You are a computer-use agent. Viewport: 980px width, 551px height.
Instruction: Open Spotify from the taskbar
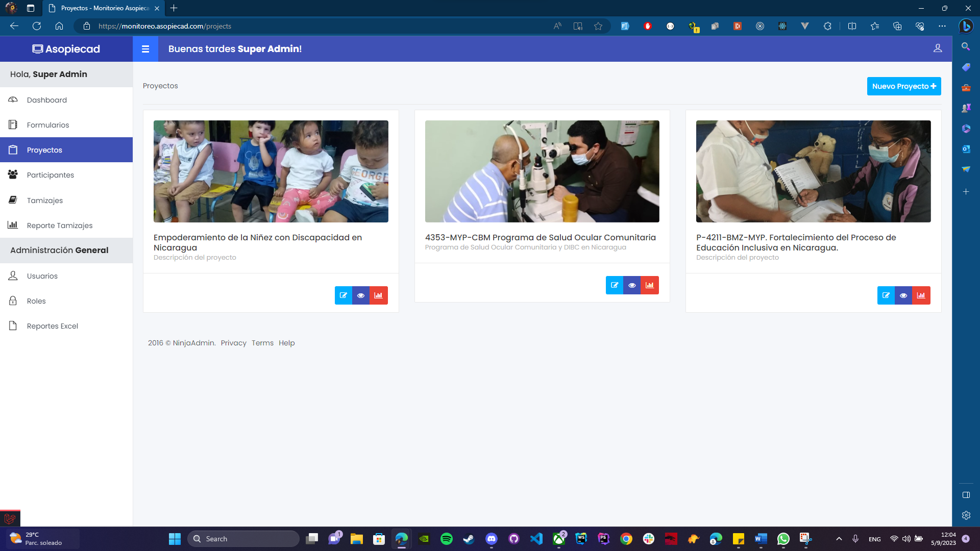pos(447,539)
